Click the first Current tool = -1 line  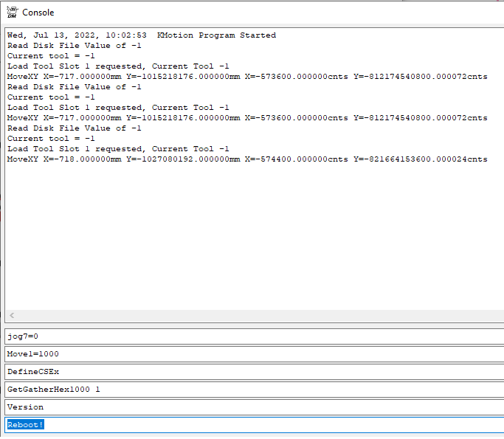tap(51, 56)
